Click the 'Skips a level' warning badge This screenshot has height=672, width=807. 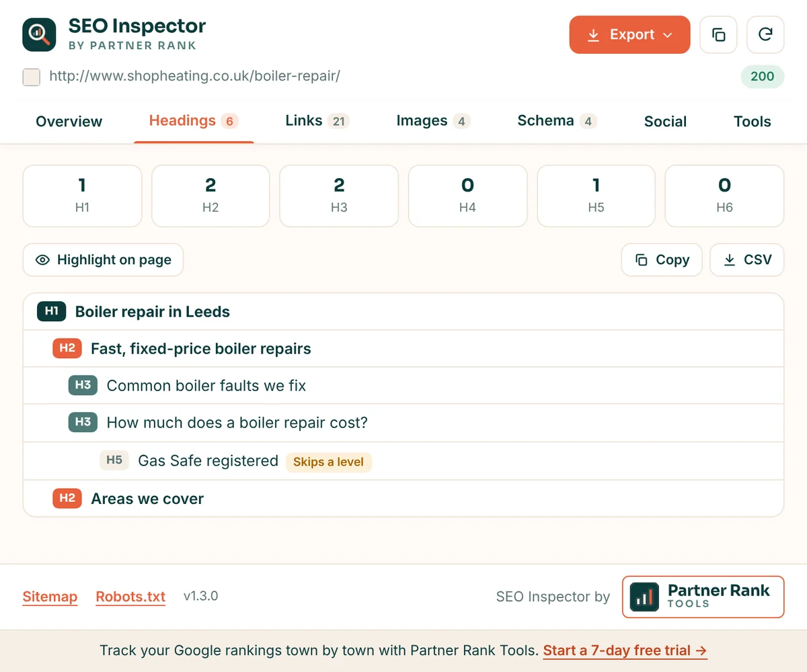(x=329, y=462)
